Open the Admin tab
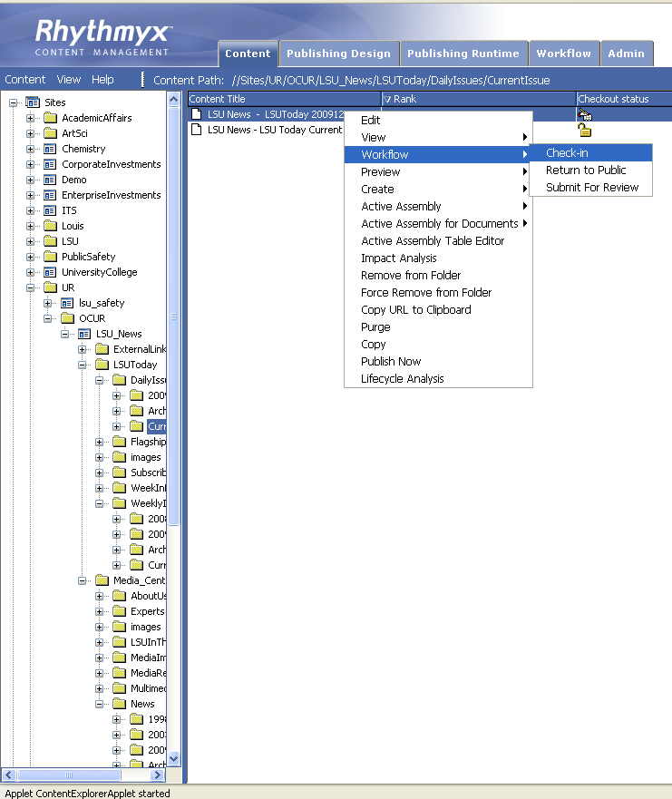This screenshot has width=672, height=799. point(627,54)
